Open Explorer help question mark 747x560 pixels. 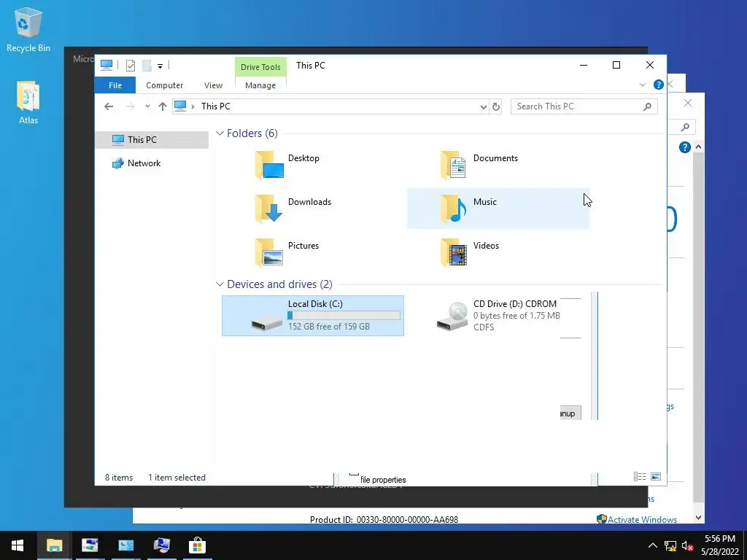[659, 85]
